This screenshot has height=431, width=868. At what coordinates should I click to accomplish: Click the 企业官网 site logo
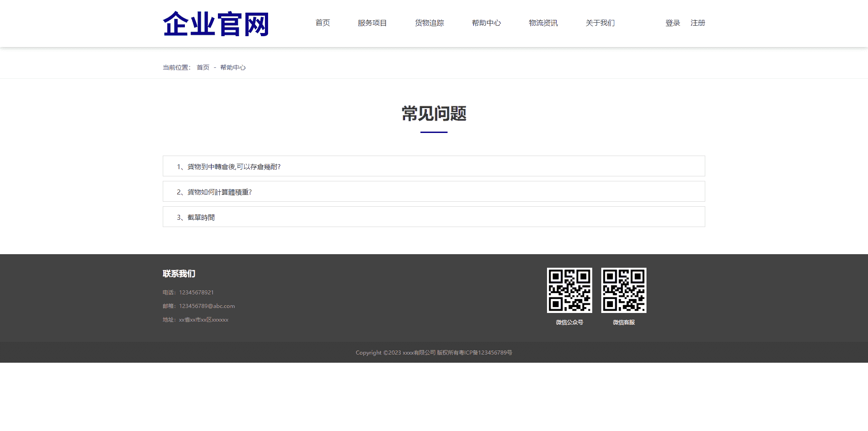pos(216,24)
